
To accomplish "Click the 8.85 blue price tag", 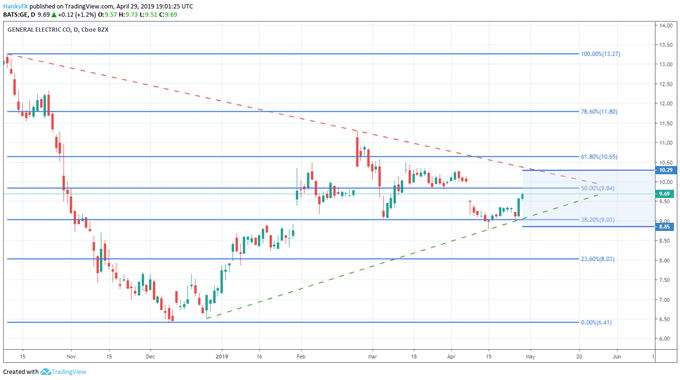I will [x=665, y=226].
